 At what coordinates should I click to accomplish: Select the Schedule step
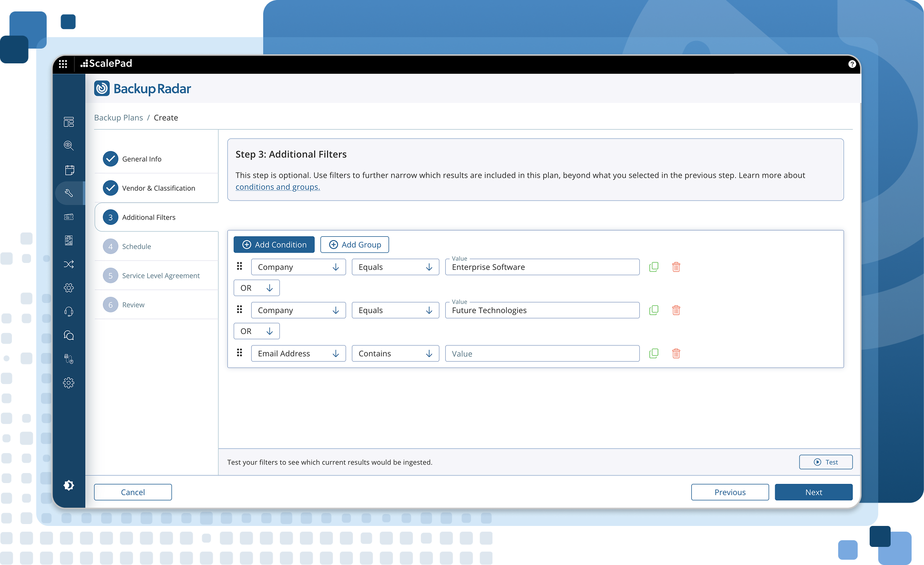pos(136,246)
